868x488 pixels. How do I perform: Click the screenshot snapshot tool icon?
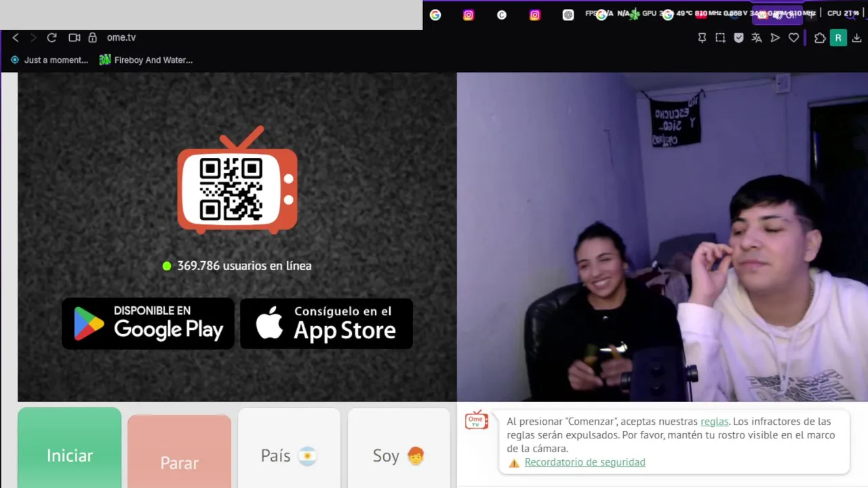(720, 38)
